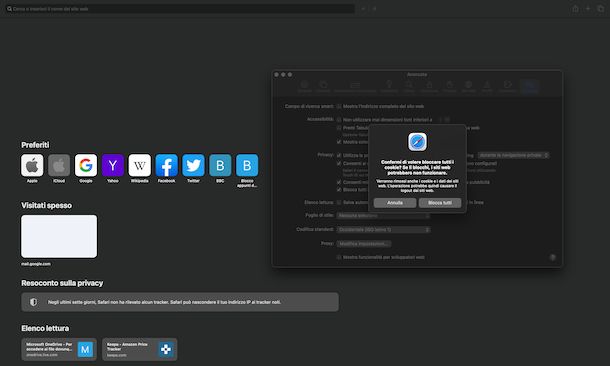Image resolution: width=610 pixels, height=366 pixels.
Task: Open the Facebook favorite shortcut
Action: pyautogui.click(x=167, y=165)
